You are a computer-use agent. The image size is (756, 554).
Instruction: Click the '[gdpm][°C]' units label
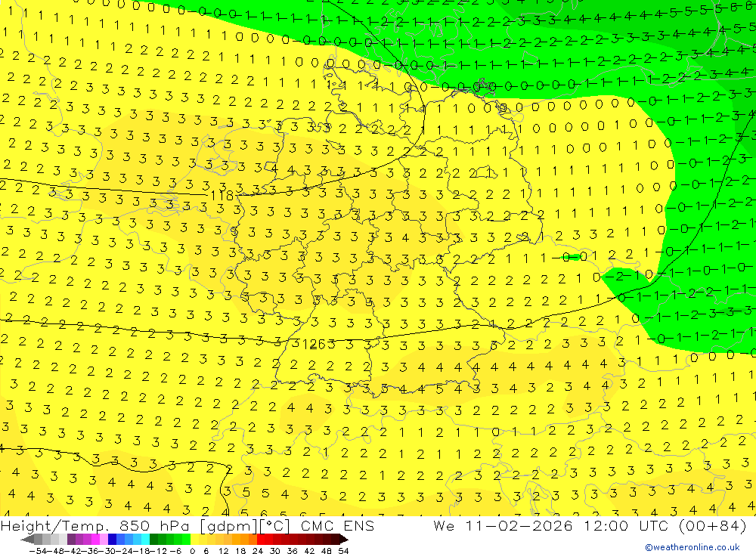(245, 525)
